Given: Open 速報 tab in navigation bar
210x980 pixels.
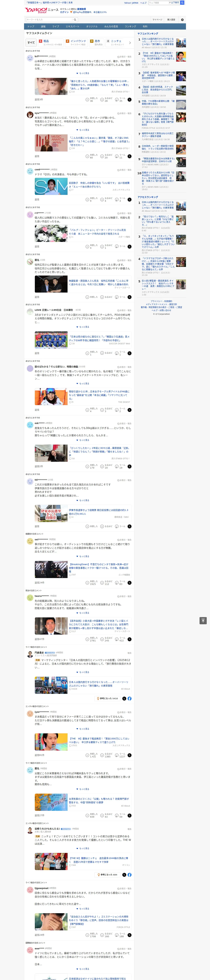Looking at the screenshot, I should 43,26.
